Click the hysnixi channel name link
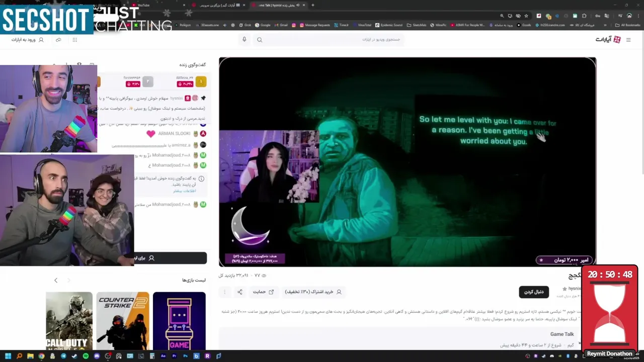Screen dimensions: 644x362 575,289
